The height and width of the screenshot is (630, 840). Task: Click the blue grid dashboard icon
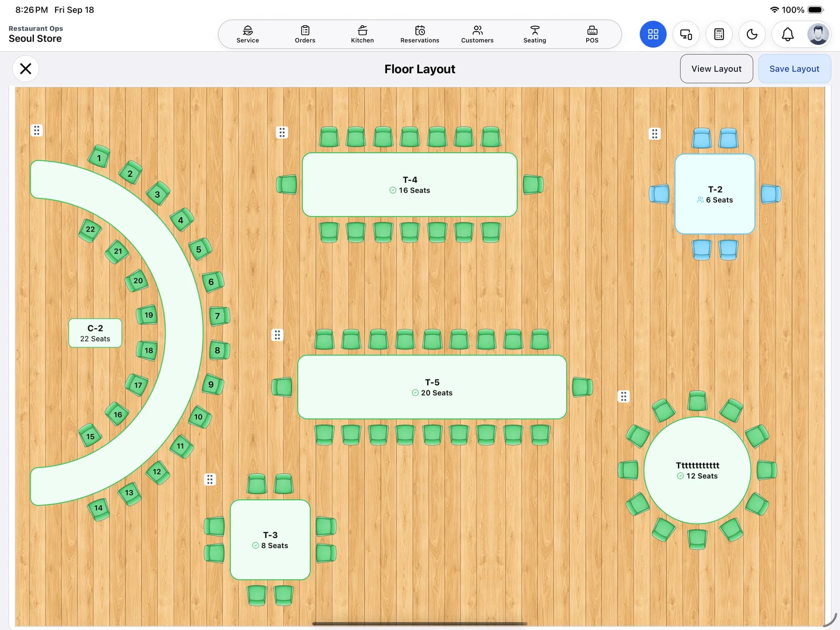tap(653, 34)
